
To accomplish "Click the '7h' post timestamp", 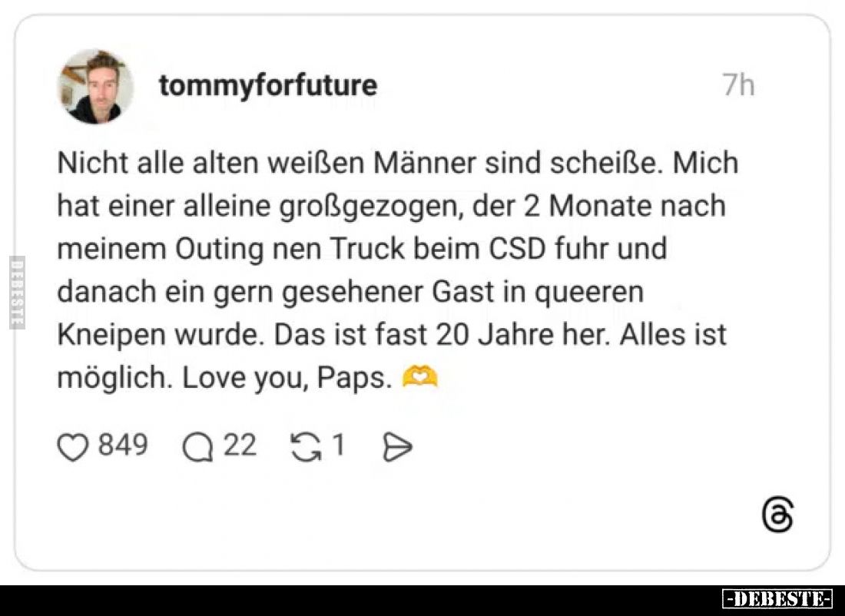I will tap(738, 85).
